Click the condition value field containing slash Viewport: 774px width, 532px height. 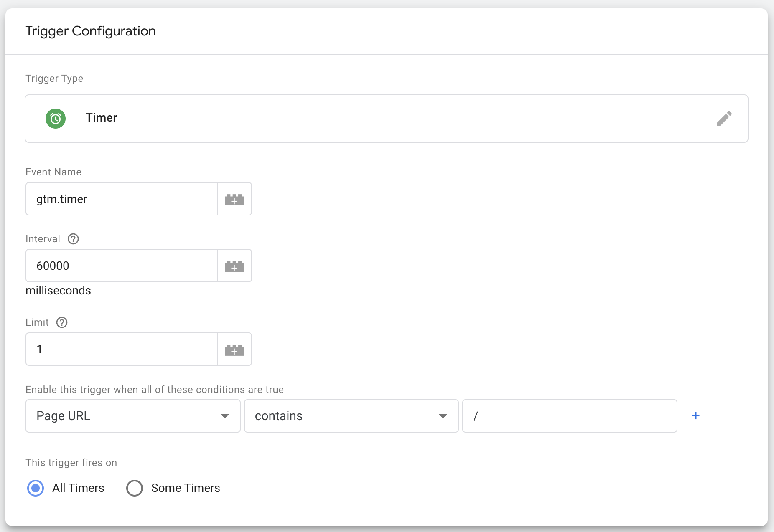pos(570,416)
